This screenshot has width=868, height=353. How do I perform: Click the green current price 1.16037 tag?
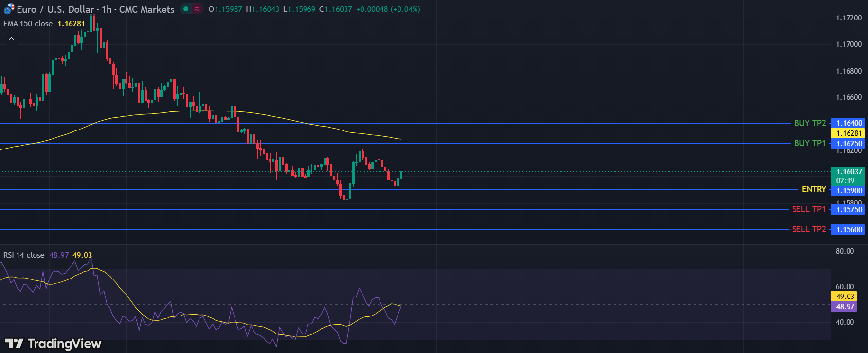click(x=849, y=172)
